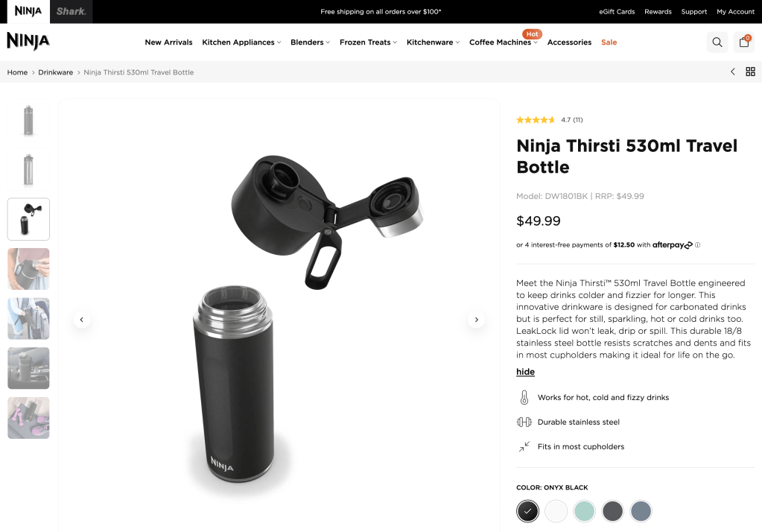Image resolution: width=762 pixels, height=532 pixels.
Task: Select the slate blue color swatch
Action: [x=641, y=511]
